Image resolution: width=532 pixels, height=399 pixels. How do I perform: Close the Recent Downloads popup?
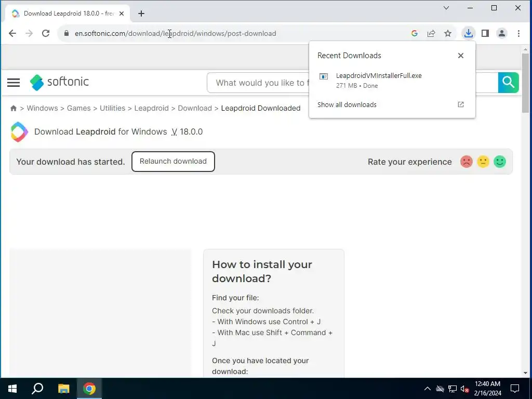click(460, 56)
